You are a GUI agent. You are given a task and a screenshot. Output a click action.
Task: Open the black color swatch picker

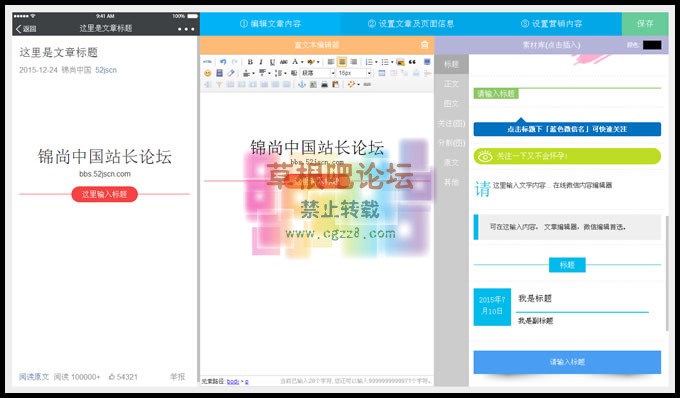(x=652, y=45)
